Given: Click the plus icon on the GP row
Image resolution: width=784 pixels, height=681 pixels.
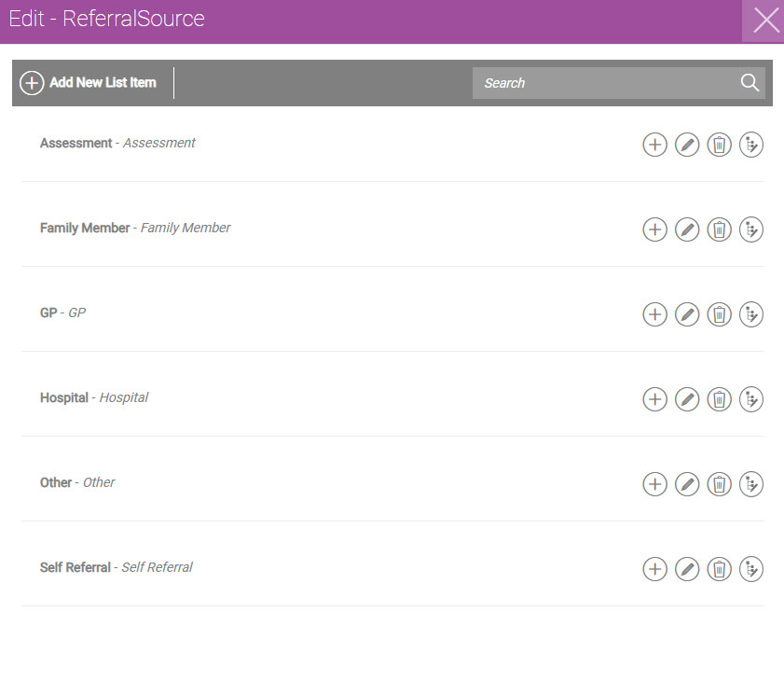Looking at the screenshot, I should pos(654,314).
